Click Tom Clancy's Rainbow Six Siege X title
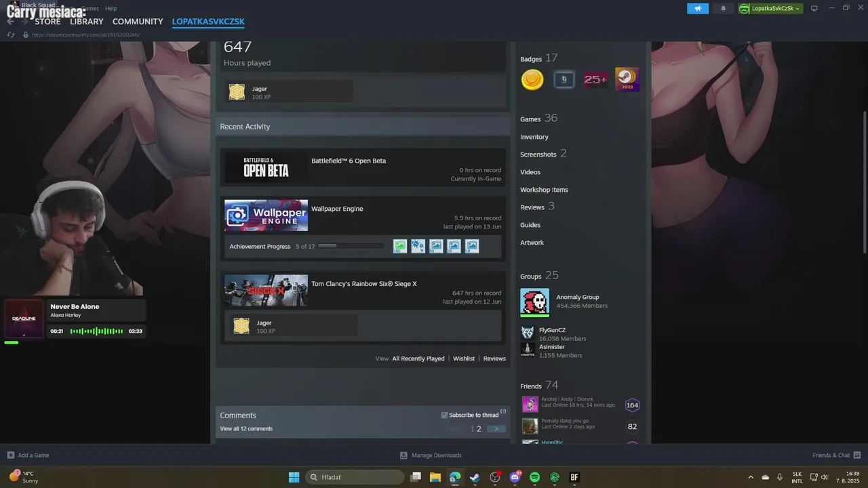 [363, 284]
